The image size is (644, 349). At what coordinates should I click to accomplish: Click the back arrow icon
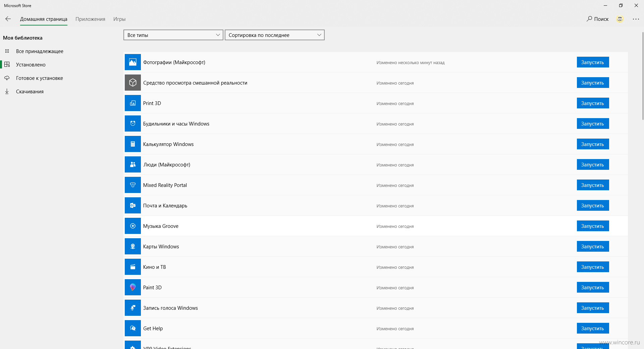8,19
